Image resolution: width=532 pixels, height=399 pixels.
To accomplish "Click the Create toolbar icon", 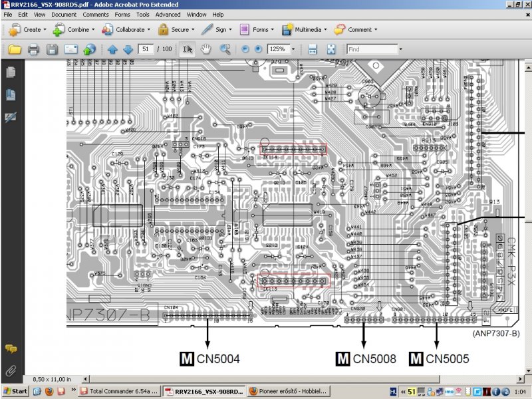I will [x=14, y=30].
